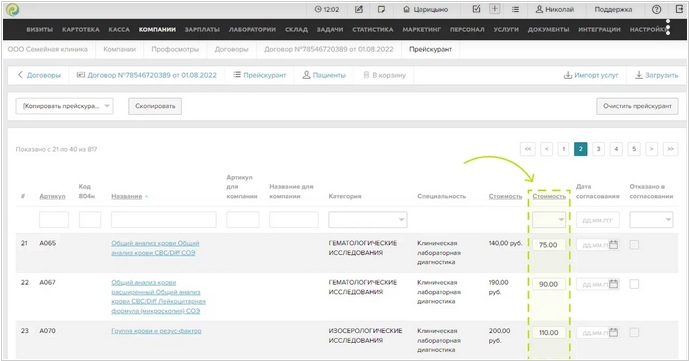Expand the Копировать прейскурант dropdown
The width and height of the screenshot is (689, 361).
[x=65, y=106]
